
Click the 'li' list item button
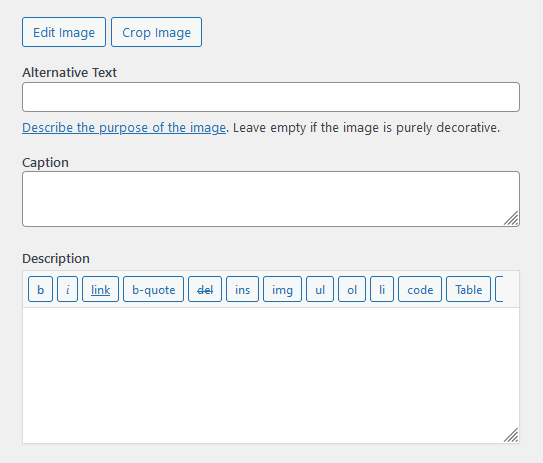(x=382, y=289)
